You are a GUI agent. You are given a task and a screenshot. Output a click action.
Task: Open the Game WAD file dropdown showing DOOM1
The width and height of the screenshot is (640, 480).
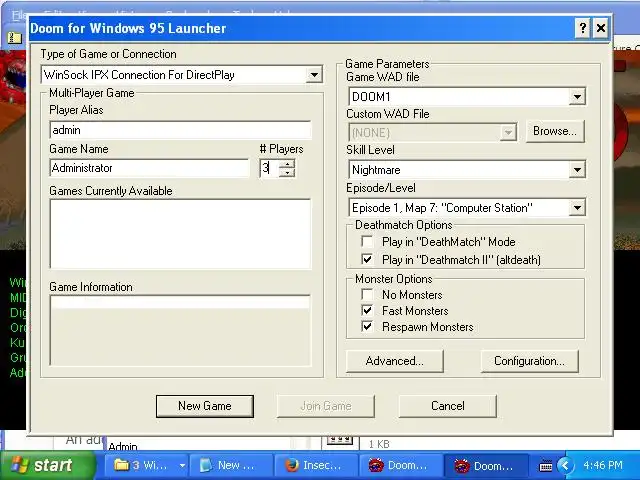click(577, 97)
